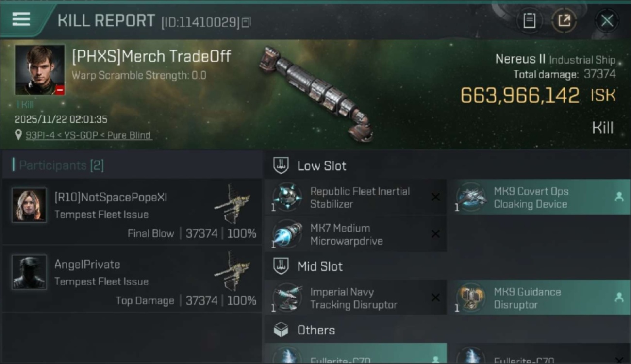The image size is (631, 364).
Task: Click the Republic Fleet Inertial Stabilizer icon
Action: point(287,197)
